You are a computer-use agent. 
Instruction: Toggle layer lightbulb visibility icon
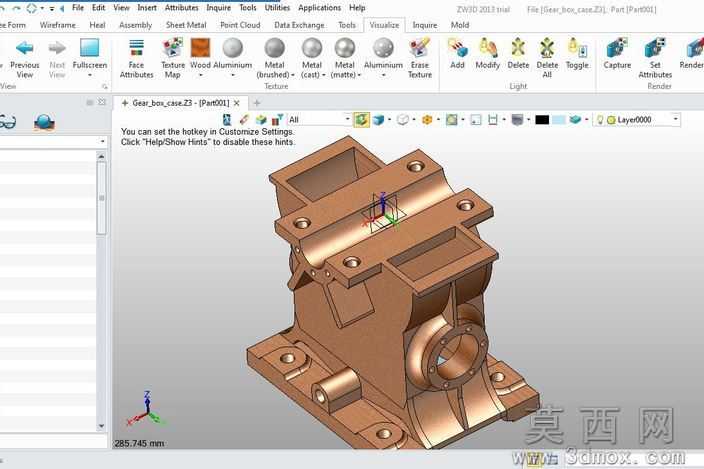coord(600,119)
